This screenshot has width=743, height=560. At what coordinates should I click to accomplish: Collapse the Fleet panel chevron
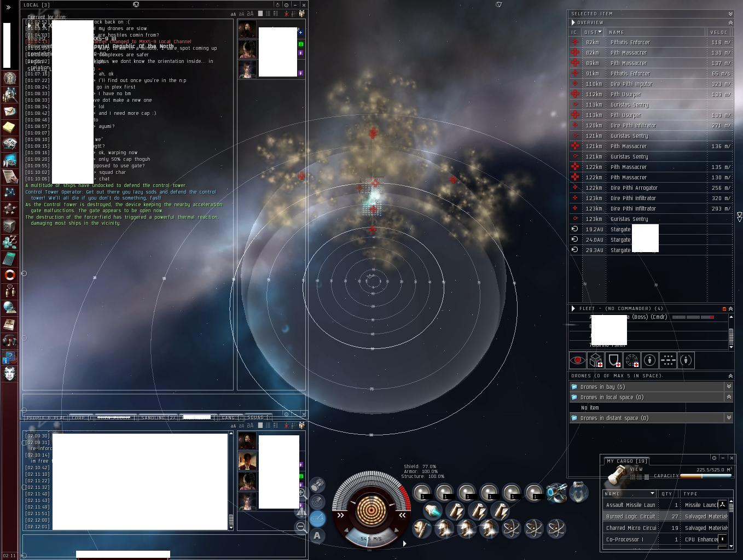730,308
